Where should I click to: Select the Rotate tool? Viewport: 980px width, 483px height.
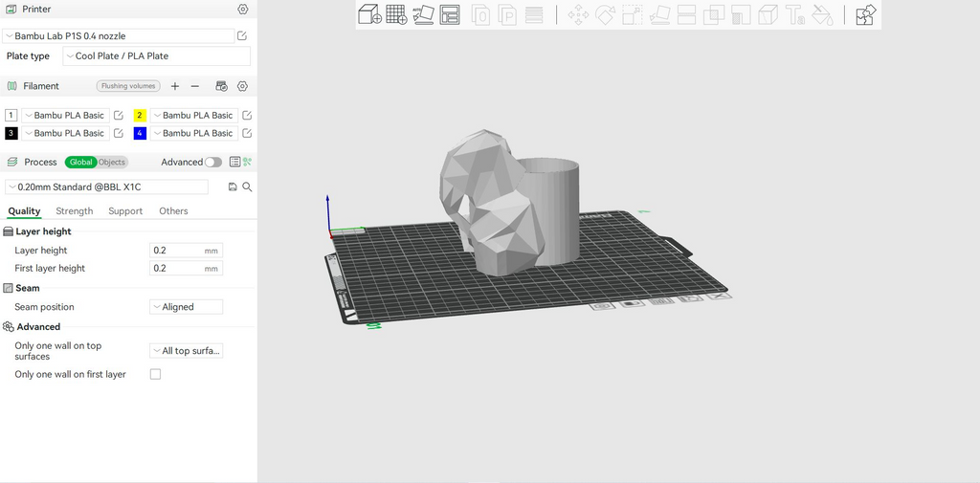pyautogui.click(x=605, y=14)
